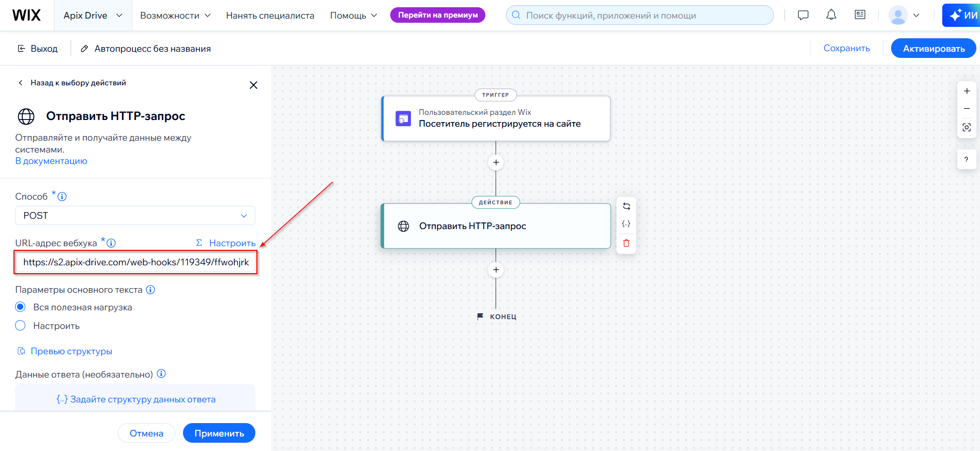Click the Применить button

point(219,433)
